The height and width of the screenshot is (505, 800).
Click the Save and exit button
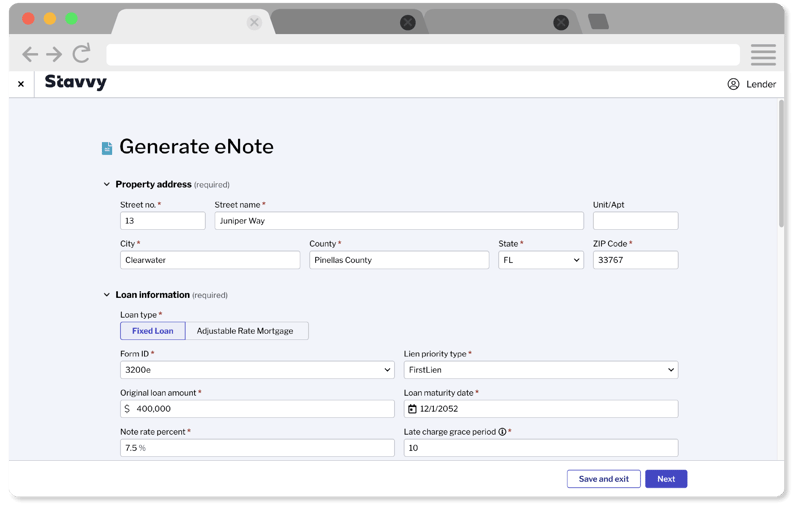tap(604, 478)
